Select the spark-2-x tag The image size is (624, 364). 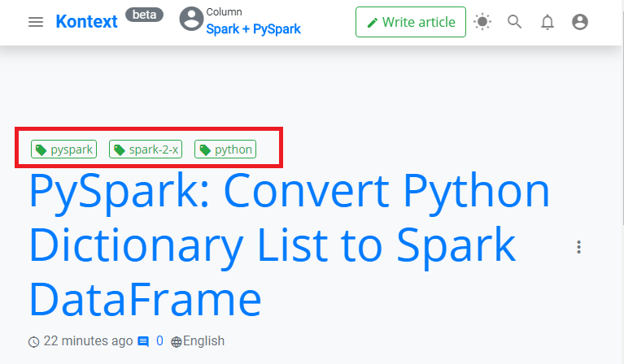[x=146, y=149]
